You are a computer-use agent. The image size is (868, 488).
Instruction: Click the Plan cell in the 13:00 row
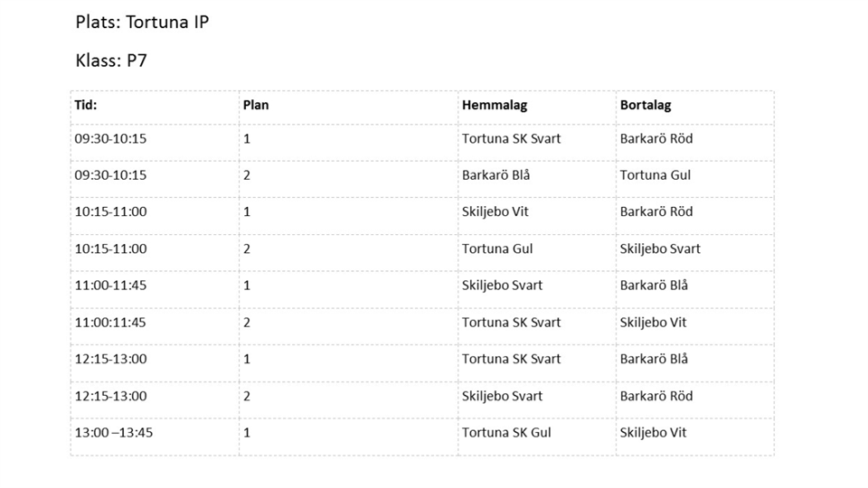click(247, 432)
